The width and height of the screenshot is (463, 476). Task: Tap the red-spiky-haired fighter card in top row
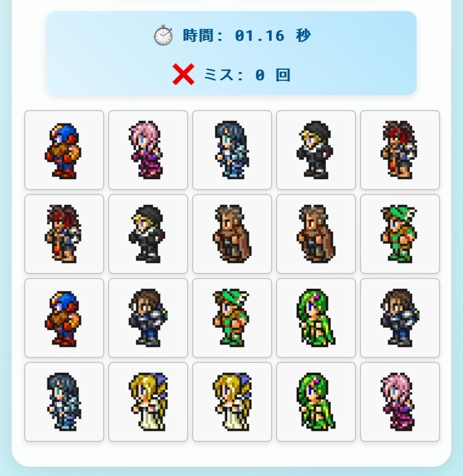click(x=400, y=150)
